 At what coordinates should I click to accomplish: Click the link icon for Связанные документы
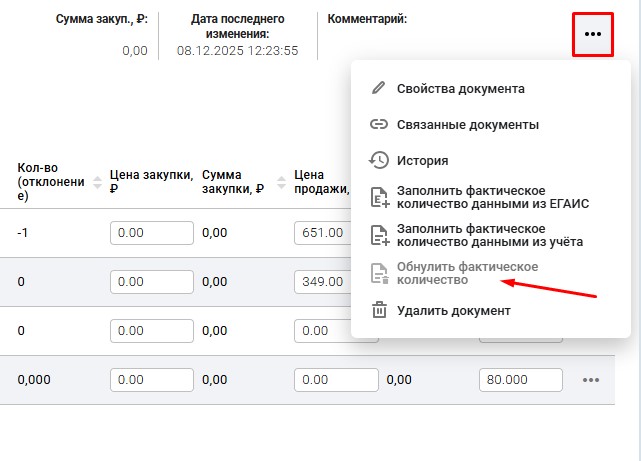point(378,125)
